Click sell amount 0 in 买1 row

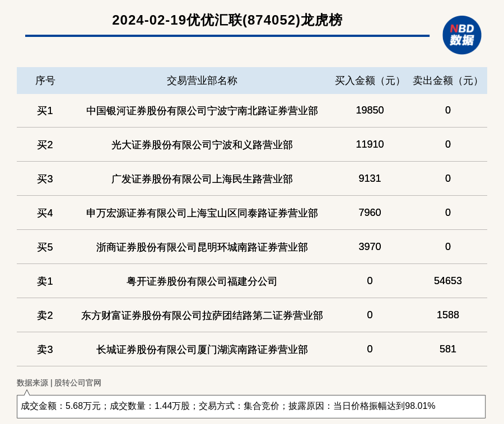click(448, 110)
